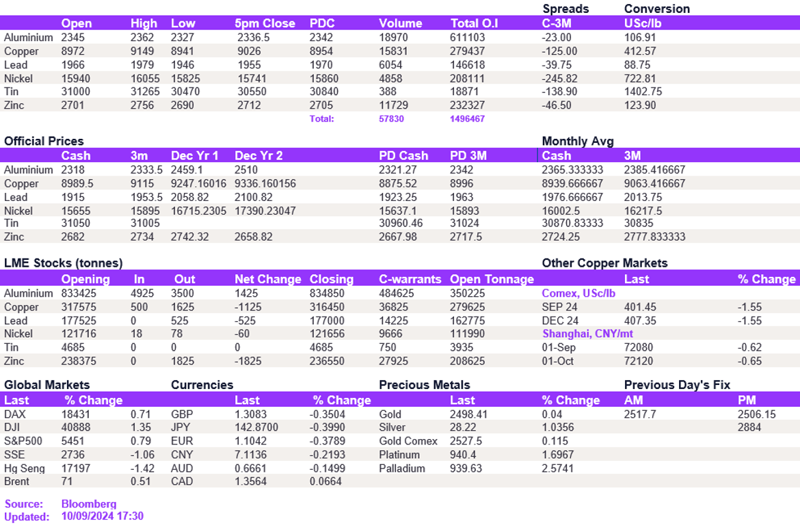The height and width of the screenshot is (532, 800).
Task: Click Zinc volume 11729
Action: point(393,105)
